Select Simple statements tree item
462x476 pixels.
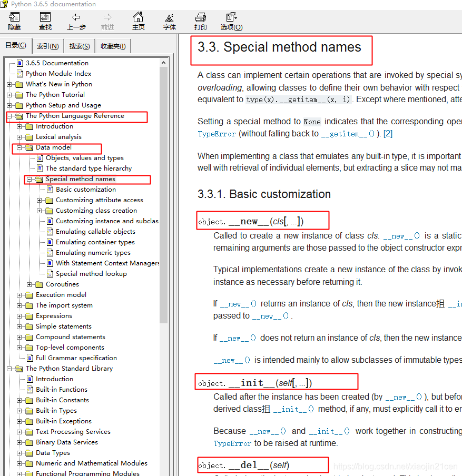tap(64, 326)
